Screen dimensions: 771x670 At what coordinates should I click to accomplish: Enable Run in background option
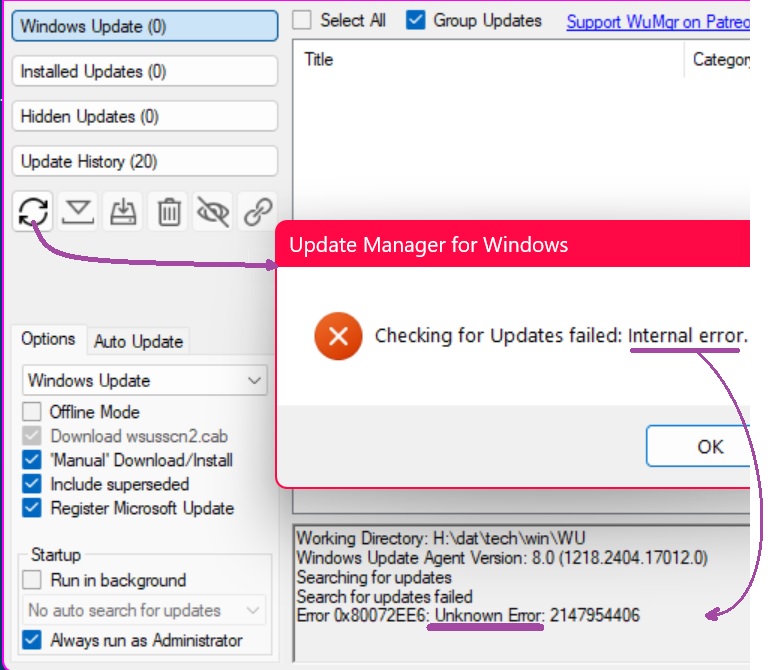pos(33,580)
